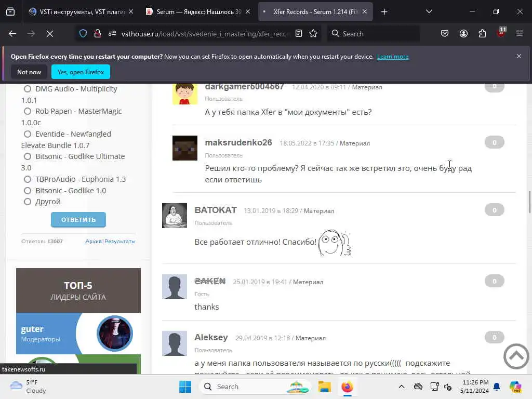Open poll Архив link
The width and height of the screenshot is (532, 399).
94,241
